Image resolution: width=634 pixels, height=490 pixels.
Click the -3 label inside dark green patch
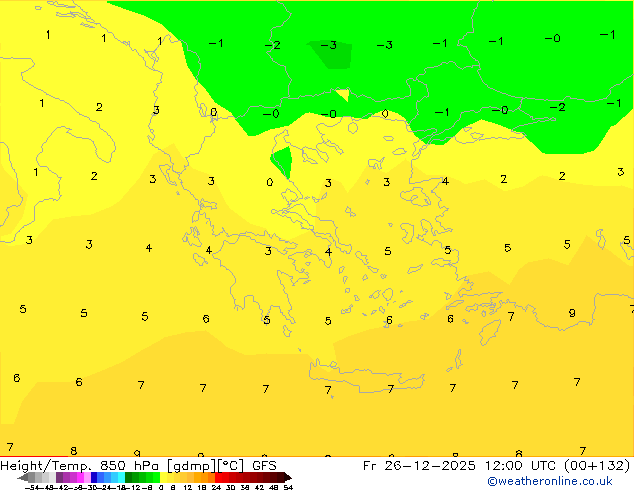pyautogui.click(x=329, y=45)
